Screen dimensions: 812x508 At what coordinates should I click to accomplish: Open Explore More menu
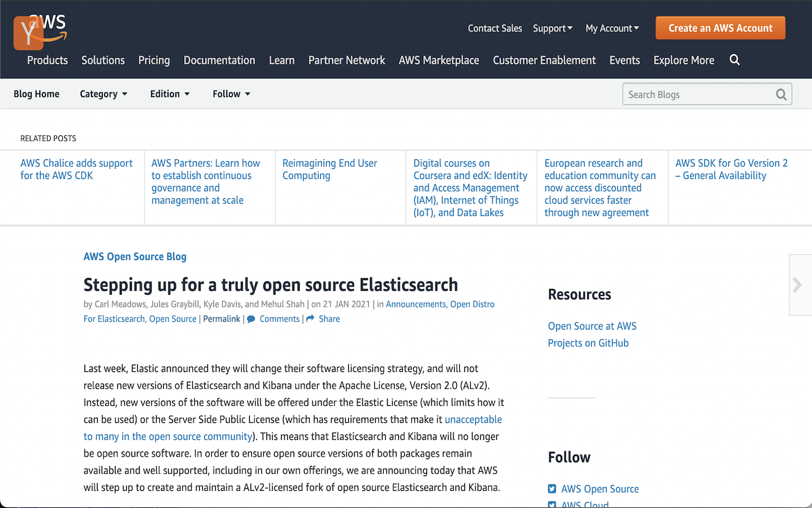(684, 60)
